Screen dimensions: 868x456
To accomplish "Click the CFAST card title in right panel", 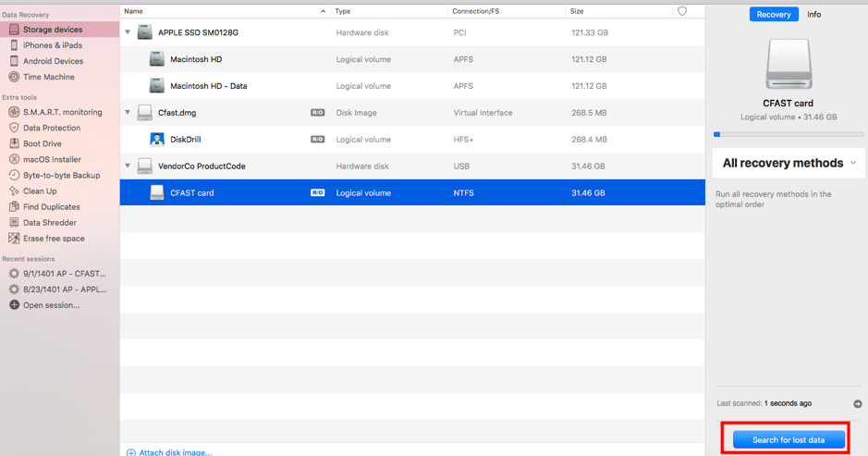I will pos(788,103).
